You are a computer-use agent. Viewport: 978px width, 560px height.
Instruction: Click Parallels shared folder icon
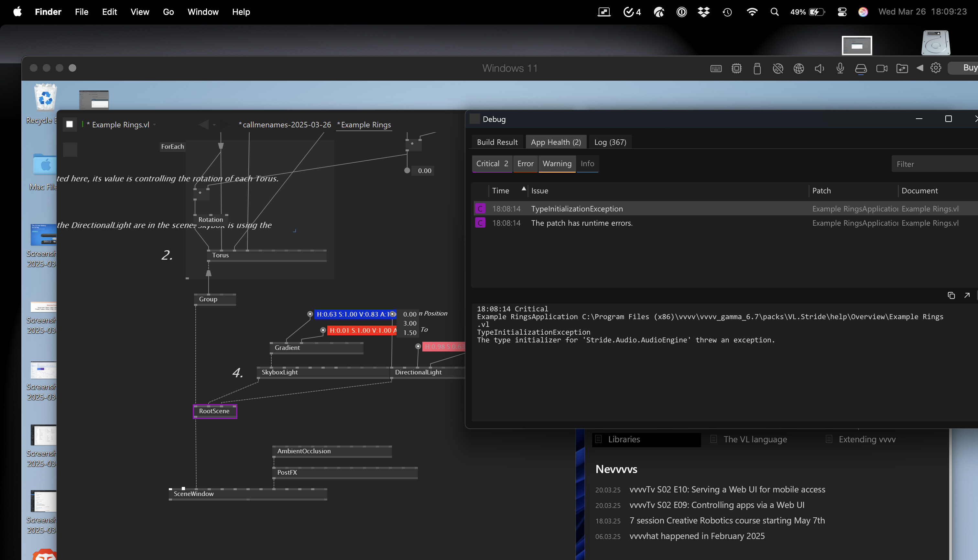coord(902,69)
